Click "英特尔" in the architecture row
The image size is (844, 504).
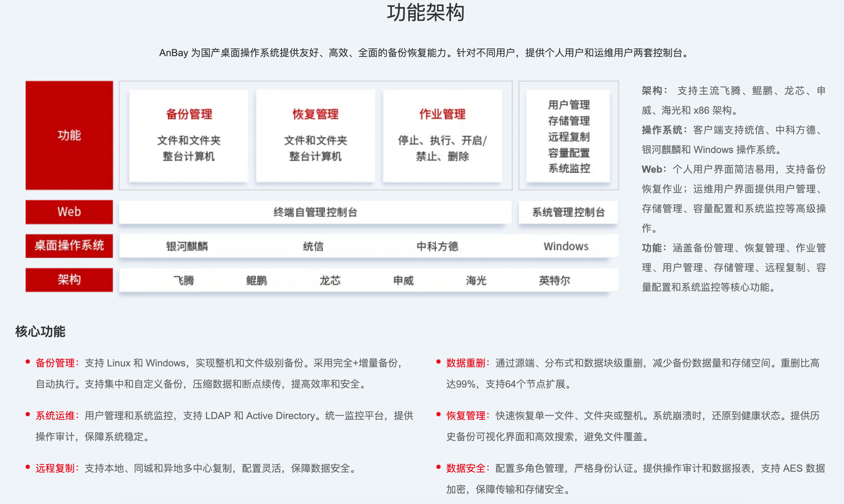pos(554,280)
